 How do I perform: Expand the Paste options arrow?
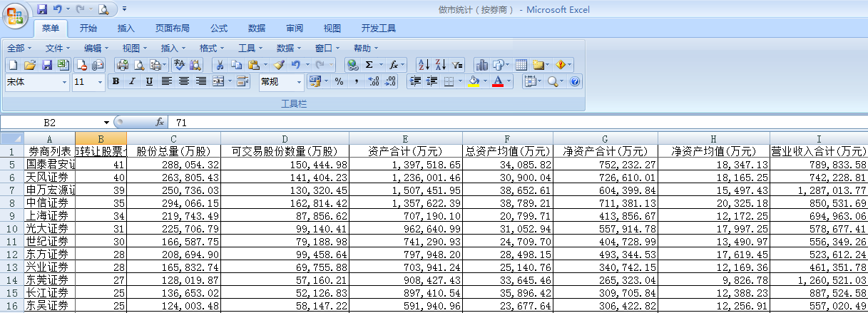point(265,65)
